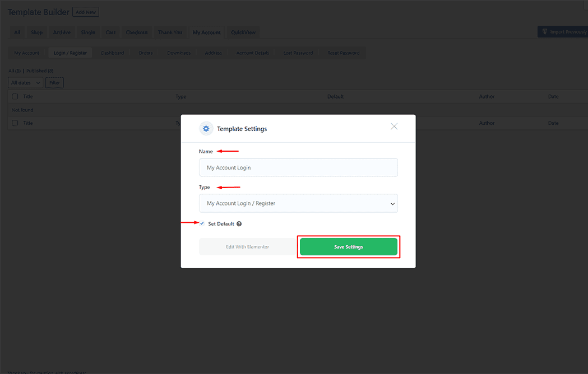Open the All dates dropdown
This screenshot has width=588, height=374.
(25, 82)
